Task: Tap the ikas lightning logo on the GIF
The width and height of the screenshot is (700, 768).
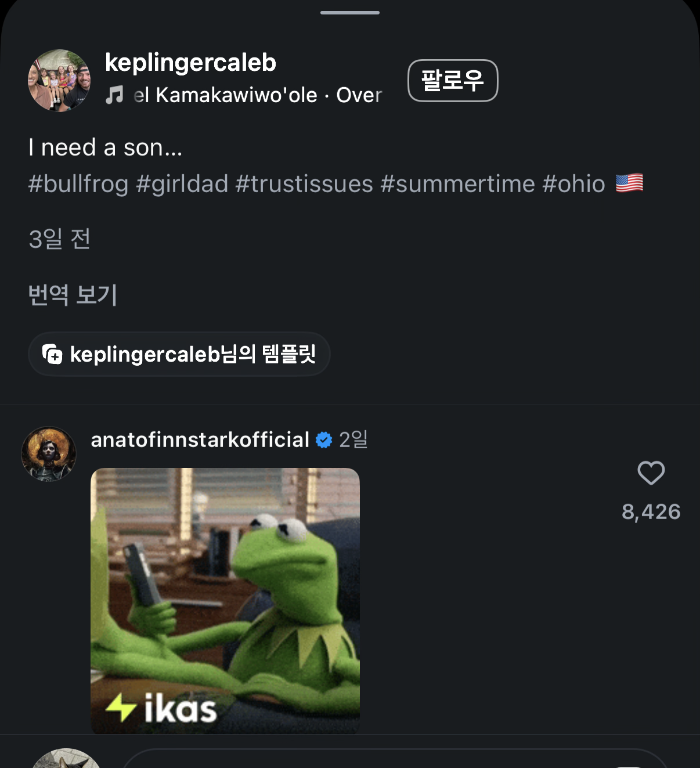Action: [121, 708]
